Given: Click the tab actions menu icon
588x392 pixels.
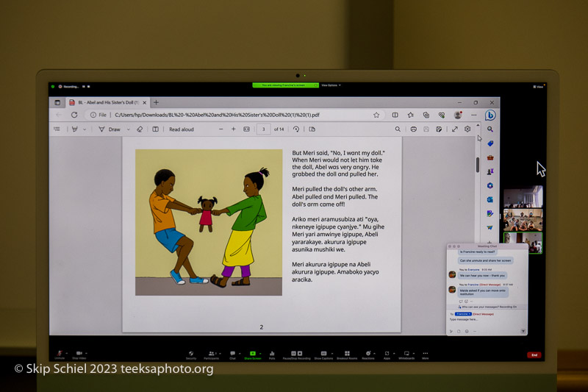Looking at the screenshot, I should pyautogui.click(x=57, y=102).
